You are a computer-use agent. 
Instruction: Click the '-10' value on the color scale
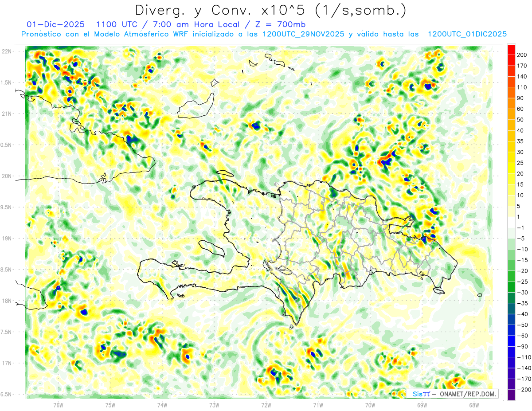[522, 249]
